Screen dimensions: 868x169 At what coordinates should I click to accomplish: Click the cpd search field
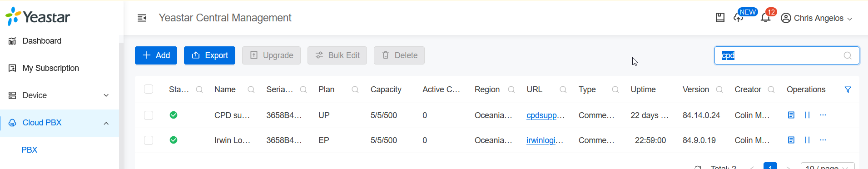point(787,55)
